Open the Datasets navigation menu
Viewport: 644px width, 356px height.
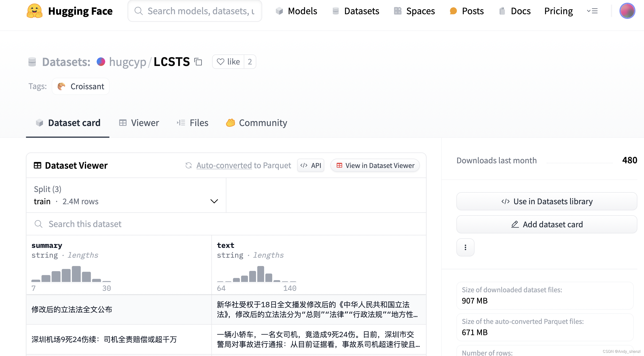click(x=356, y=11)
